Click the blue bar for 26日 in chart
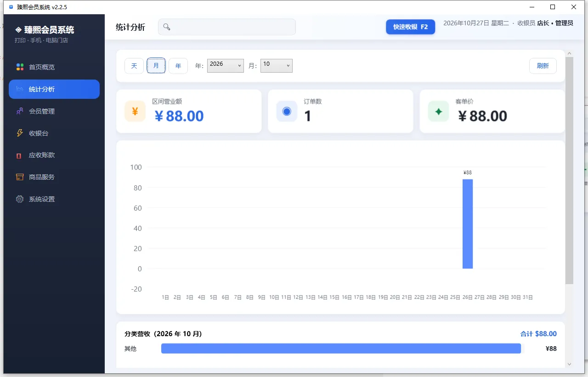 tap(468, 224)
